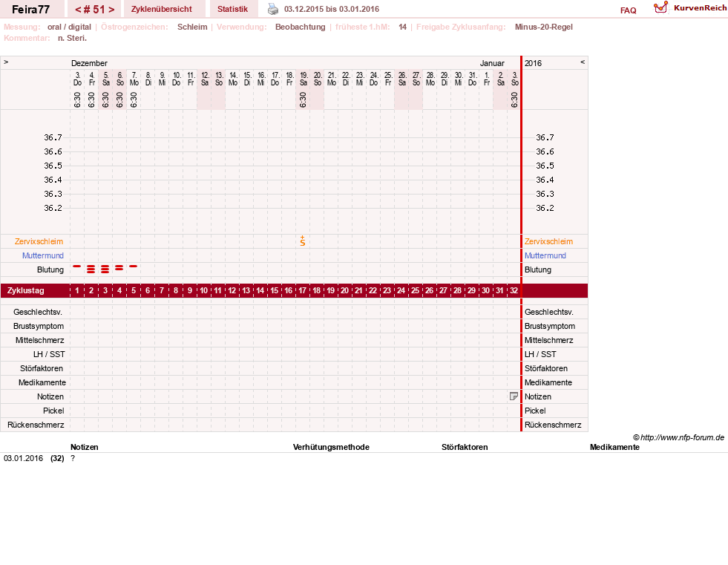Image resolution: width=728 pixels, height=565 pixels.
Task: Click the Minus-20-Regel value
Action: 544,27
